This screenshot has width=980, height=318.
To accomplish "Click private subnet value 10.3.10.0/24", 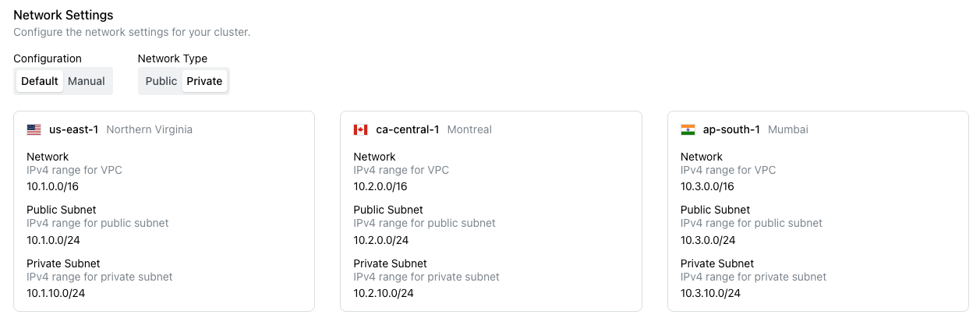I will click(x=711, y=293).
